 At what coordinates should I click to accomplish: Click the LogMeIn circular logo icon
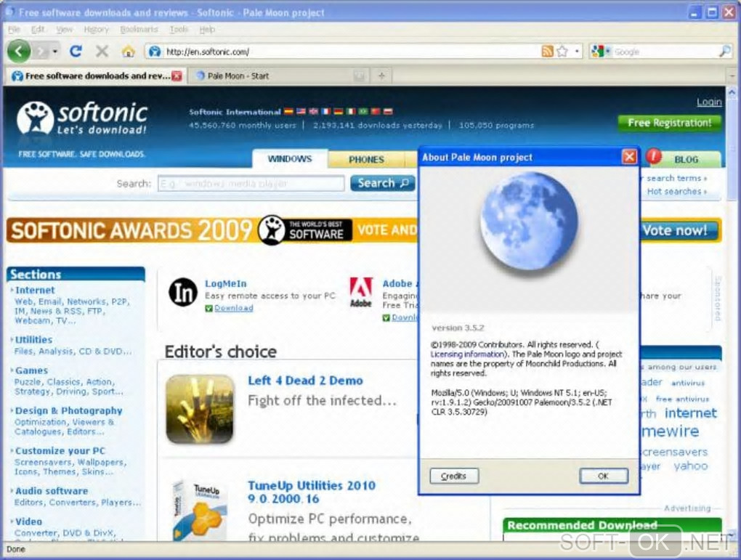tap(183, 293)
